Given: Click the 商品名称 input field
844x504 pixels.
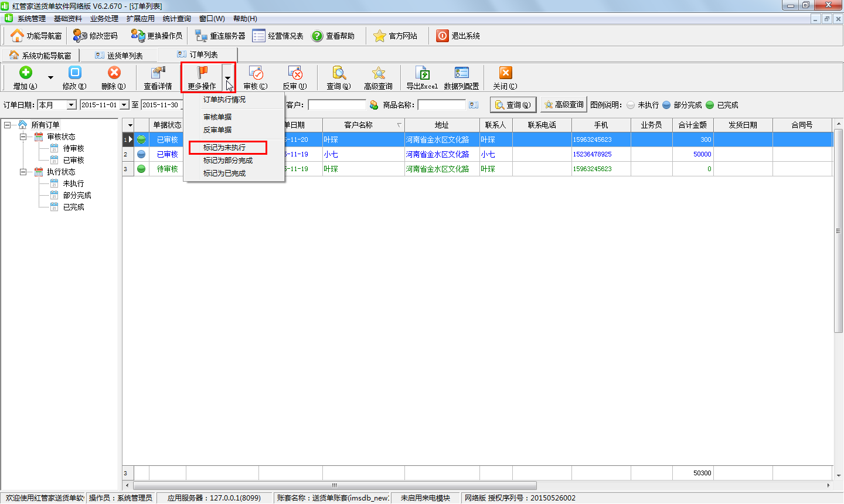Looking at the screenshot, I should pyautogui.click(x=441, y=105).
